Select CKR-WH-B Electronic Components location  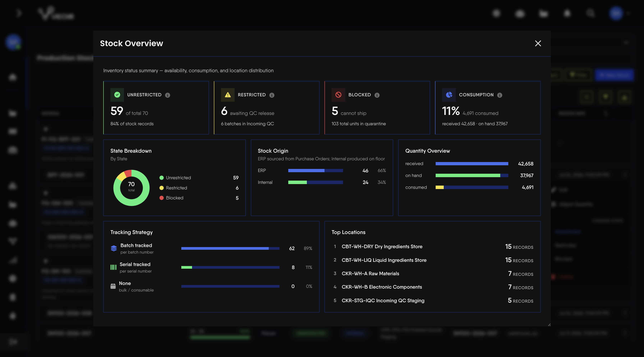(433, 287)
